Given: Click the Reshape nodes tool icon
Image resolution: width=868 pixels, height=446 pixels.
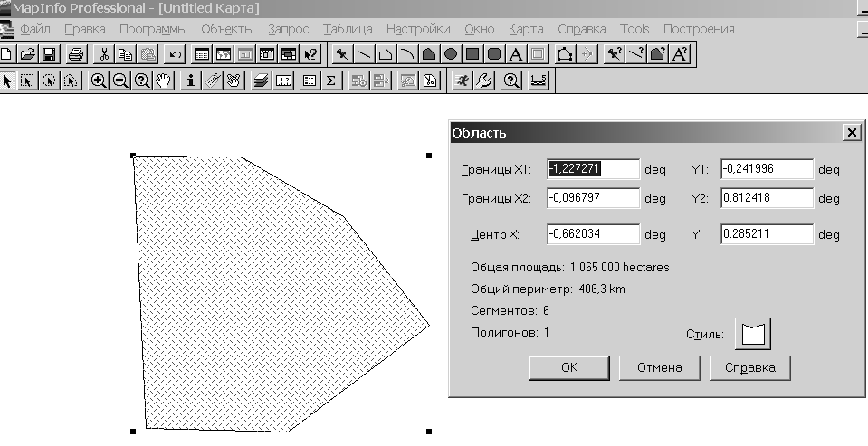Looking at the screenshot, I should (x=564, y=54).
